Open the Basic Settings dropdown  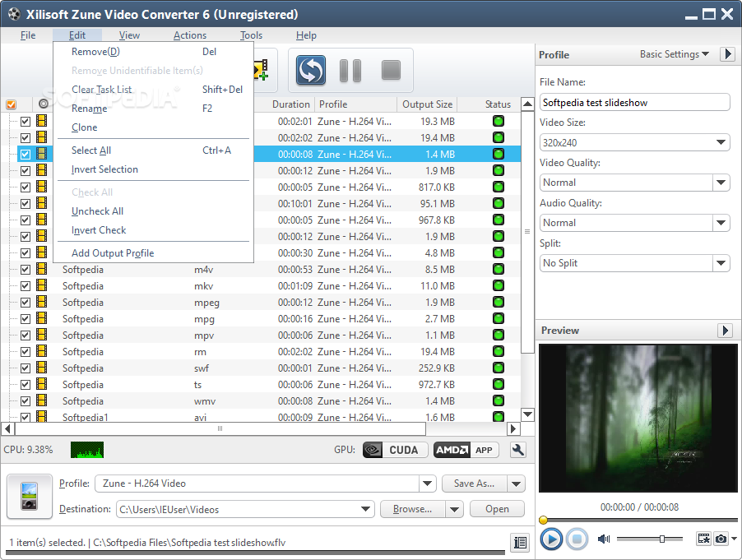[675, 54]
